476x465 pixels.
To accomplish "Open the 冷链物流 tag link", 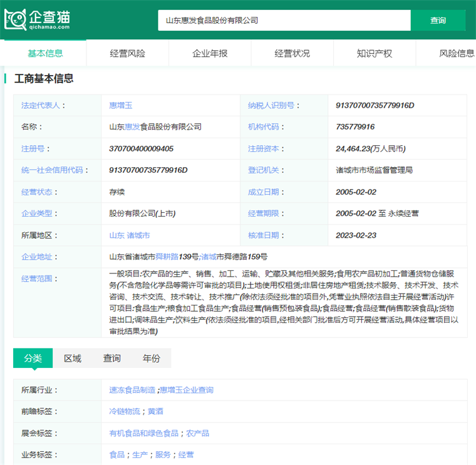I will pos(125,411).
